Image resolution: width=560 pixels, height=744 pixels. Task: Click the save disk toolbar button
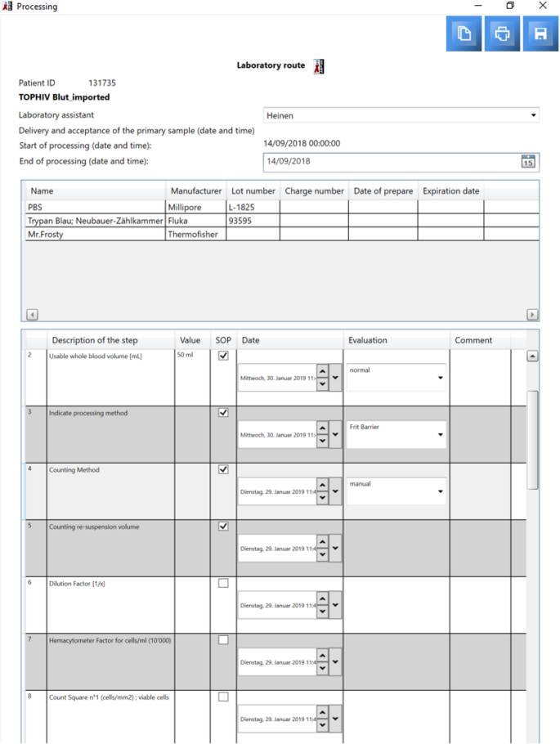[x=540, y=34]
